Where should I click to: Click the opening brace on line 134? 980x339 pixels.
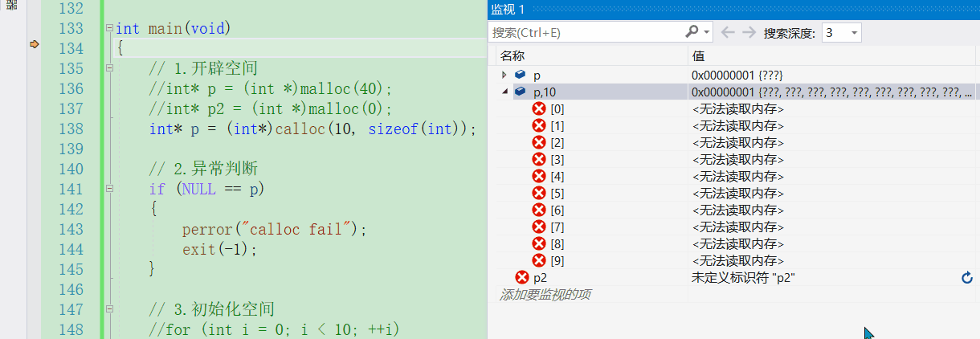tap(120, 48)
